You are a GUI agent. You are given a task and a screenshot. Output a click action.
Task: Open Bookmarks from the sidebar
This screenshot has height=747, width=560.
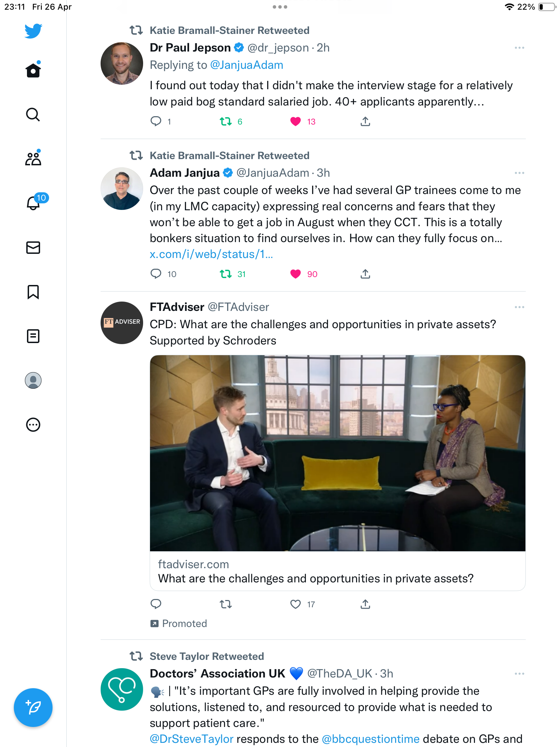33,292
